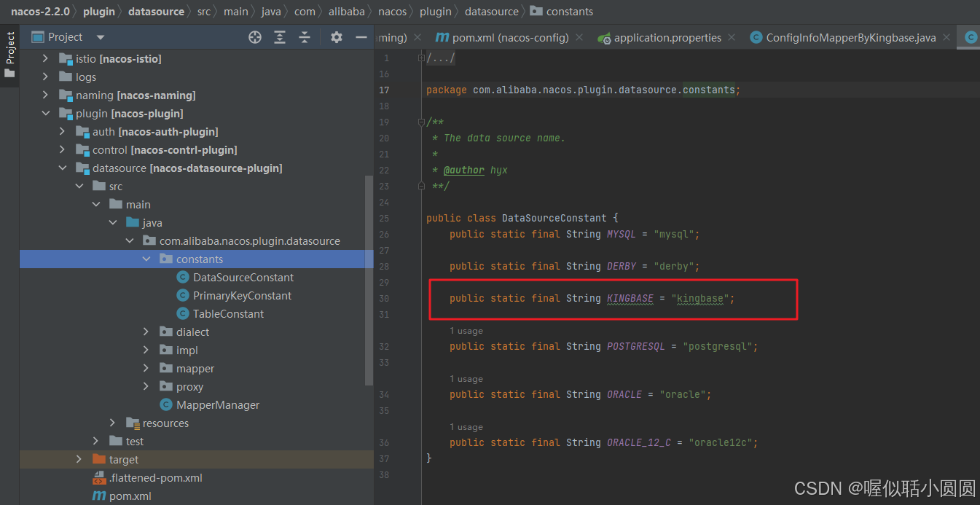Viewport: 980px width, 505px height.
Task: Switch to pom.xml (nacos-config) tab
Action: 511,37
